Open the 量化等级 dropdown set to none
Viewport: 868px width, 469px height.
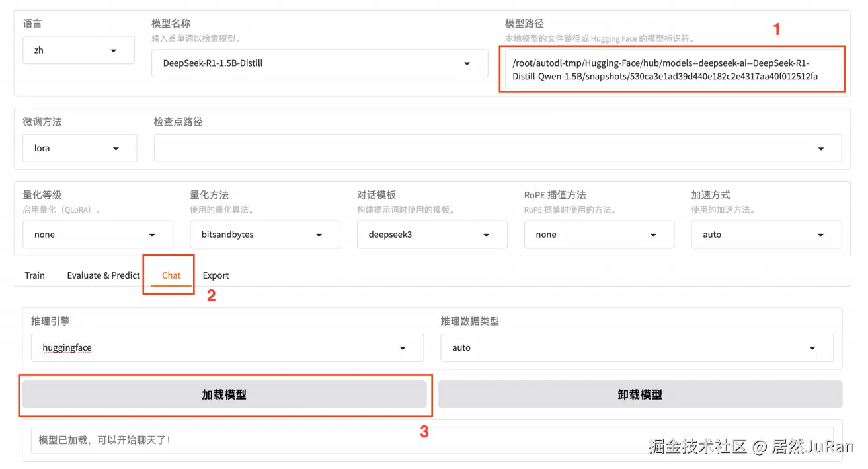click(98, 234)
